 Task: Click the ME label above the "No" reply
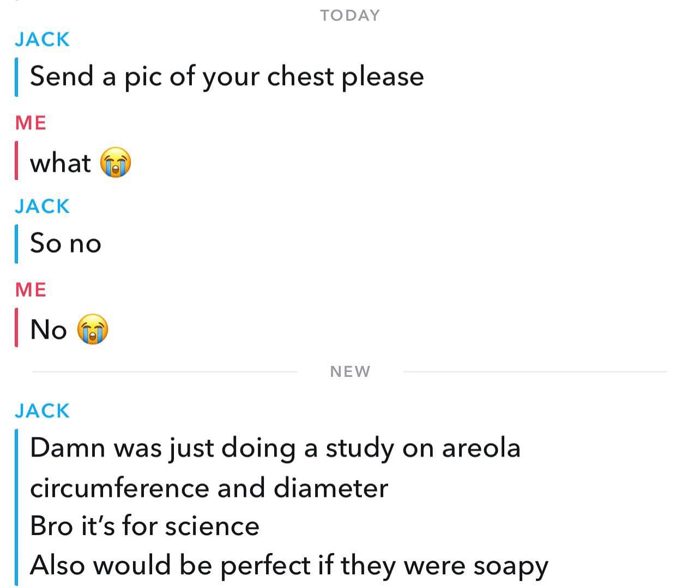pyautogui.click(x=31, y=290)
